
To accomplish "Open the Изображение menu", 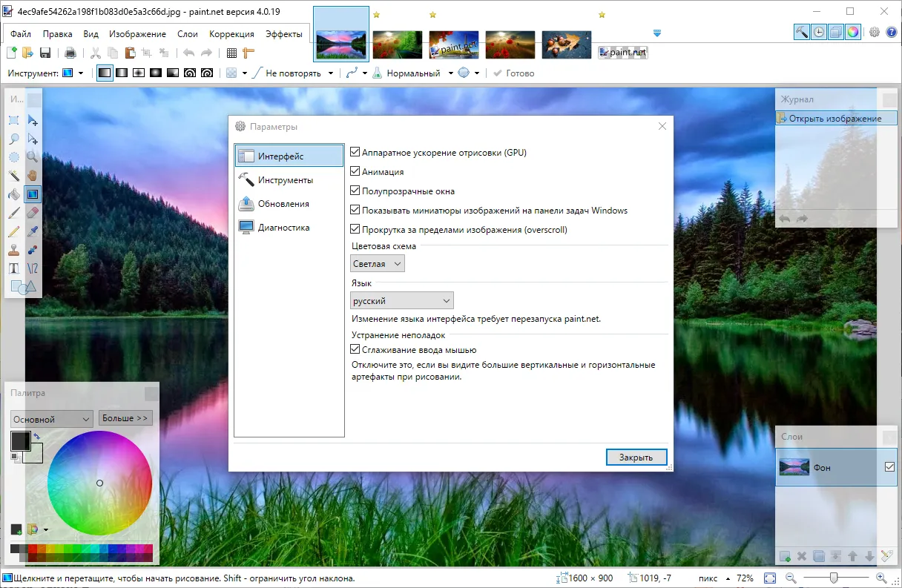I will click(137, 34).
